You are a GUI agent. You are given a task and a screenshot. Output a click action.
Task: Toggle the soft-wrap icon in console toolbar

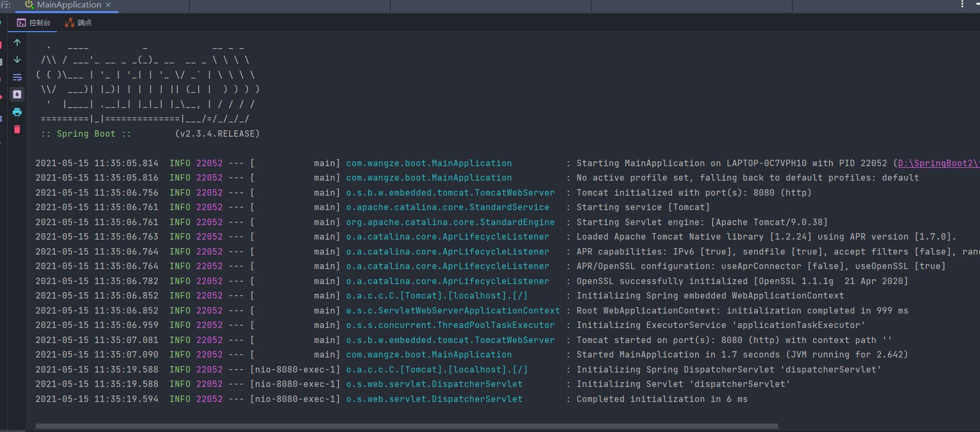point(17,77)
